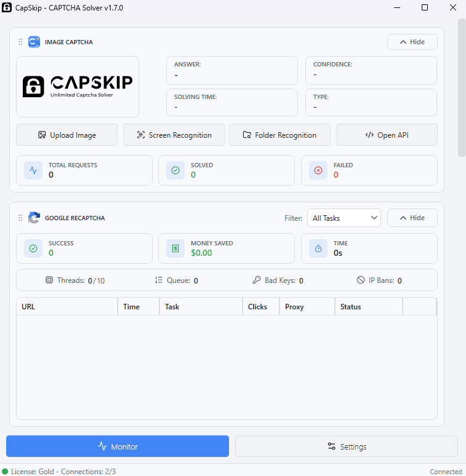Click the CapSkip lock icon in title bar
This screenshot has height=476, width=466.
(x=7, y=7)
